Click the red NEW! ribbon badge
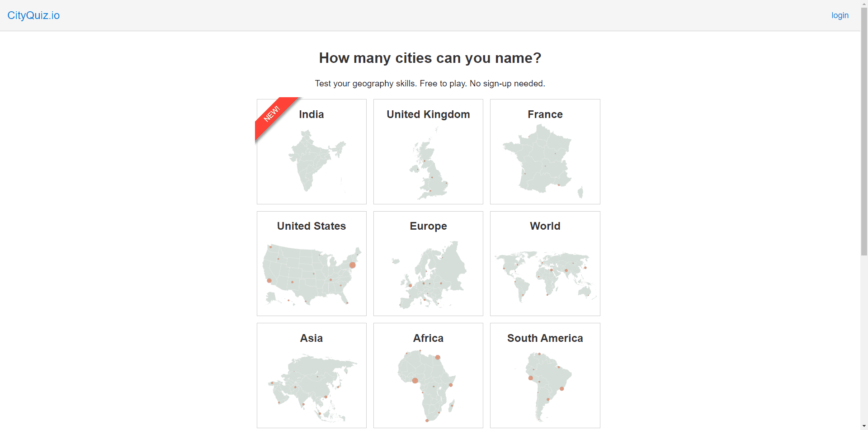Image resolution: width=868 pixels, height=430 pixels. (273, 114)
